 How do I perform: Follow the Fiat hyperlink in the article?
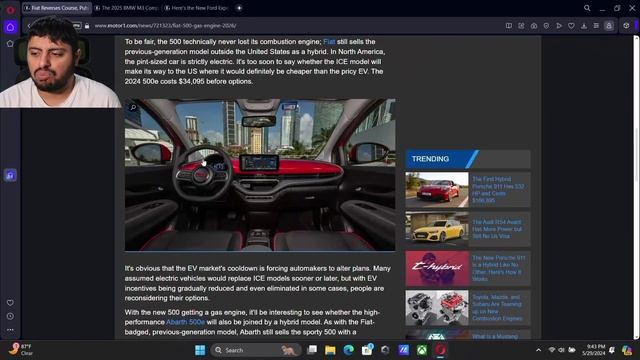329,42
